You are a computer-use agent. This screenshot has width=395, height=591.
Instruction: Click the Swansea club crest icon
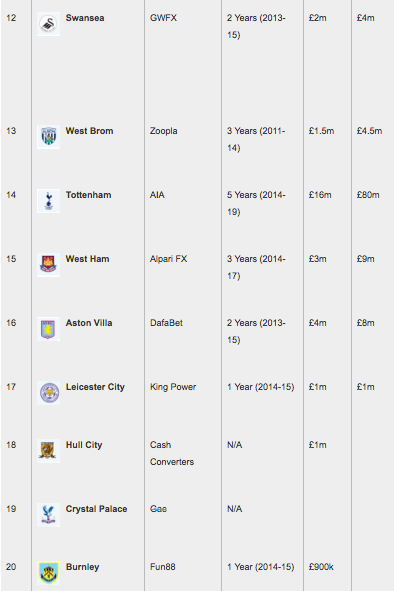tap(48, 24)
